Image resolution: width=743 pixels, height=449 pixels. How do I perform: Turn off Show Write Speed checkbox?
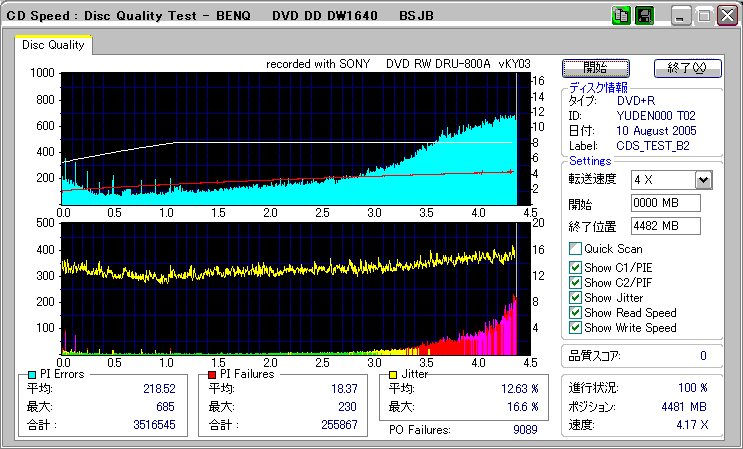574,327
